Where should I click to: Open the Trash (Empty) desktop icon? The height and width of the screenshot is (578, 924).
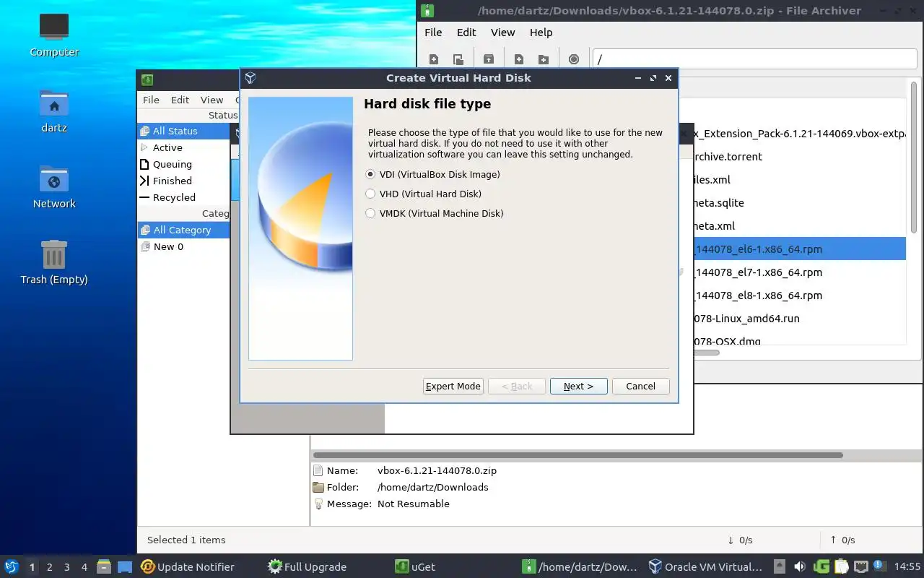pos(54,263)
